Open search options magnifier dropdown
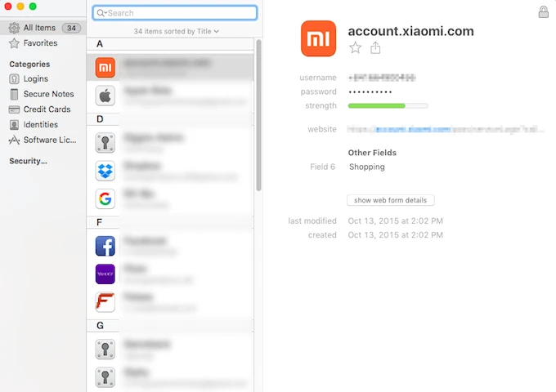Screen dimensions: 556x392 [101, 13]
